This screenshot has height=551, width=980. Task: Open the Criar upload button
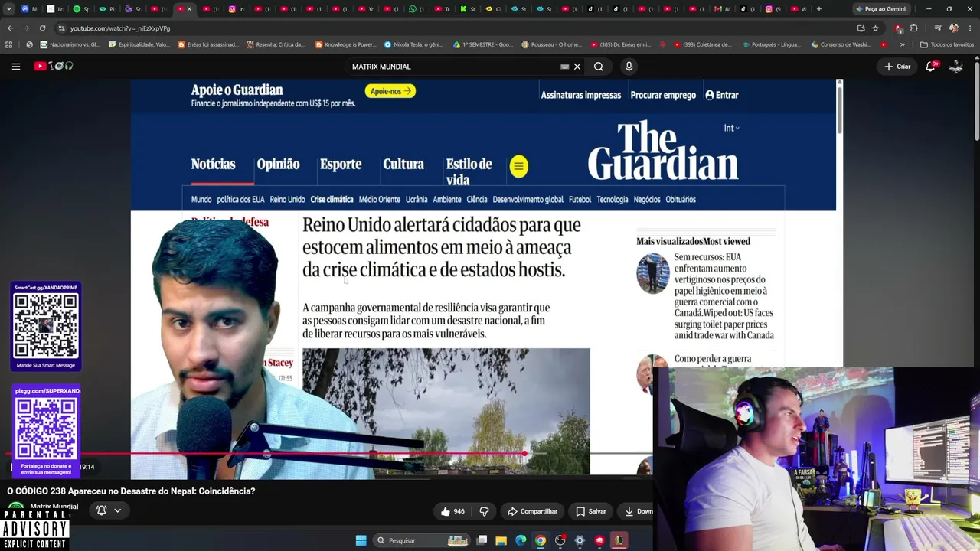(897, 67)
